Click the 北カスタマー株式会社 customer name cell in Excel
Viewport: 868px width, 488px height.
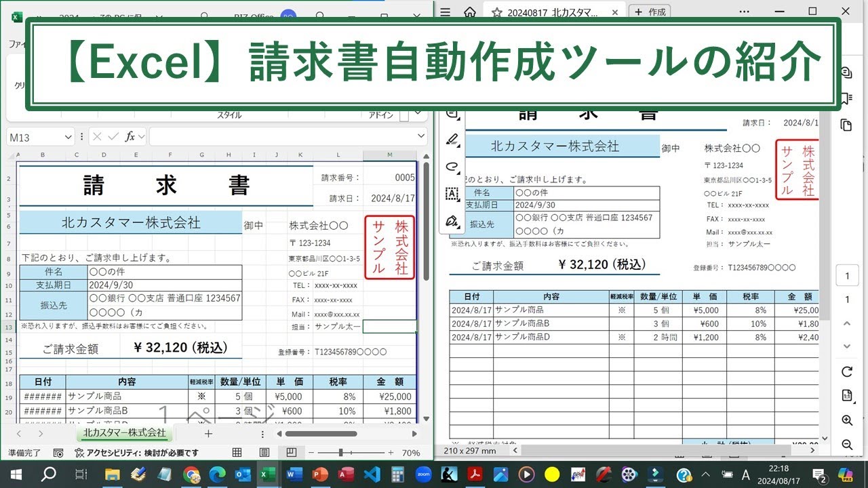click(x=131, y=222)
